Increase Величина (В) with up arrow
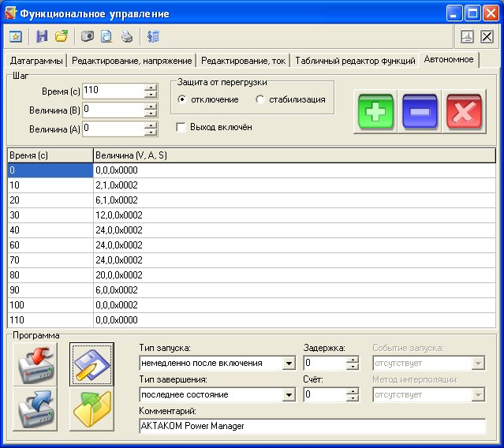 point(151,106)
